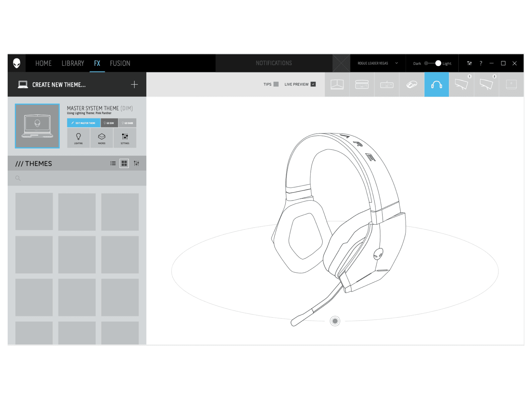Switch theme mode to Dark
This screenshot has height=399, width=532.
(427, 63)
